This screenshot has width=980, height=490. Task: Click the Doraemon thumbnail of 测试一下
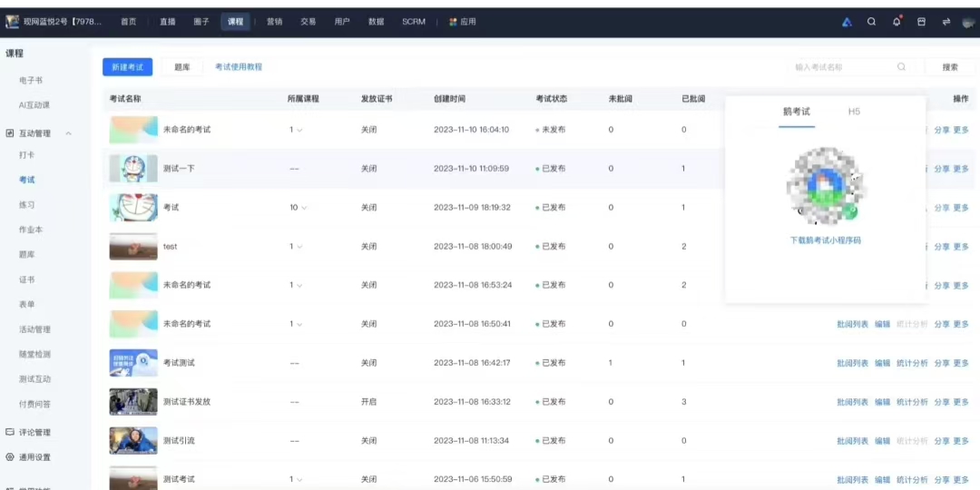point(133,169)
